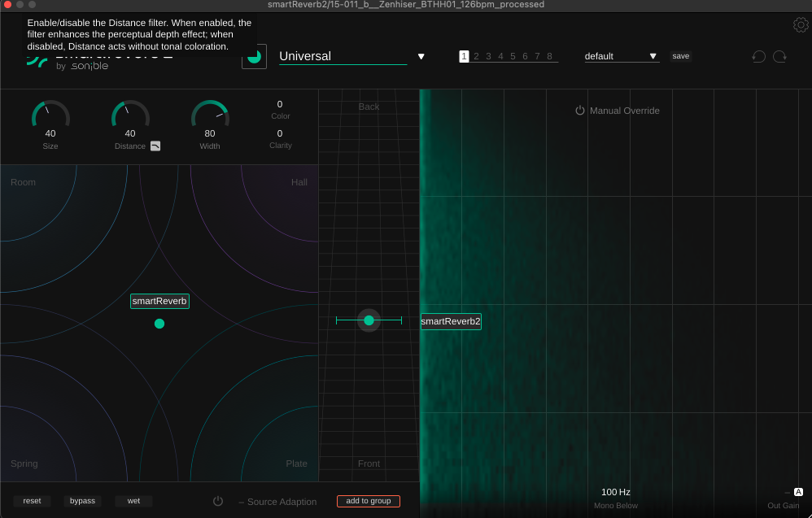The image size is (812, 518).
Task: Click the distance position handle in Front/Back grid
Action: [x=369, y=321]
